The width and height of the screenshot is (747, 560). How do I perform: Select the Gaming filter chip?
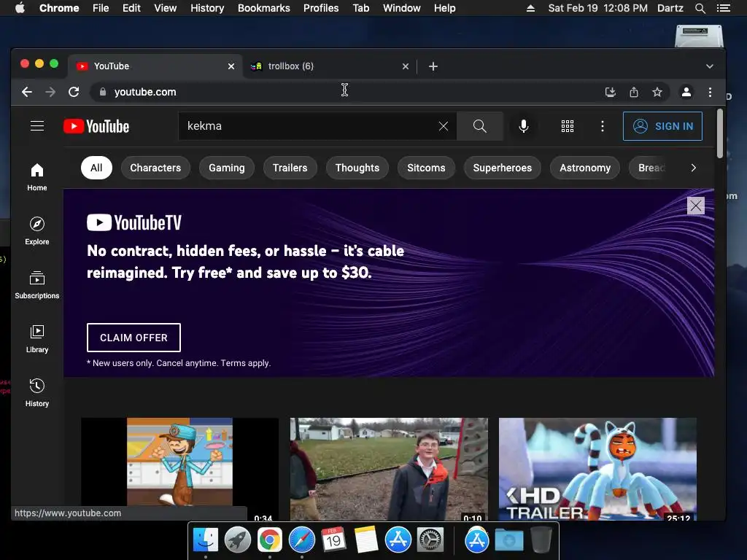[226, 168]
